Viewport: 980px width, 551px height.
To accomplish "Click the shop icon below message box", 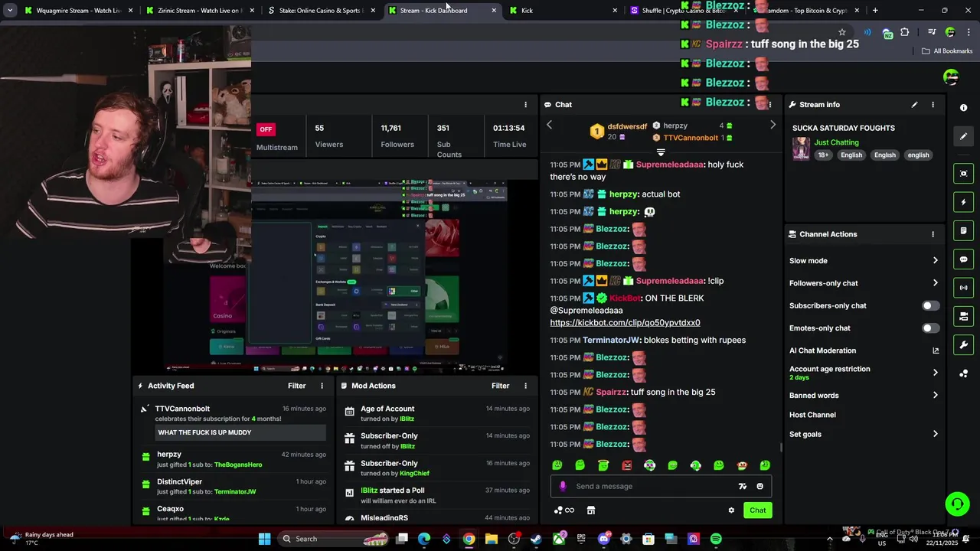I will pos(591,510).
